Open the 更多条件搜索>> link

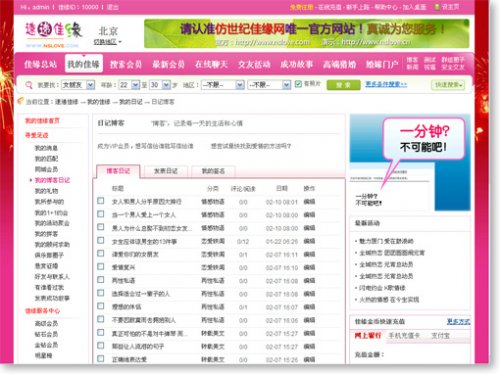(386, 84)
